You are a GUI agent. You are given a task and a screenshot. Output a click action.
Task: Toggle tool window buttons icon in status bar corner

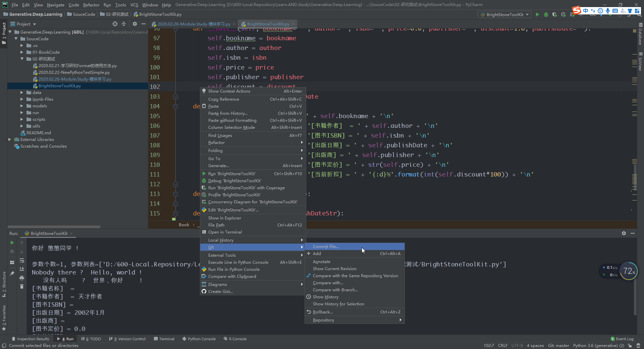[4, 346]
